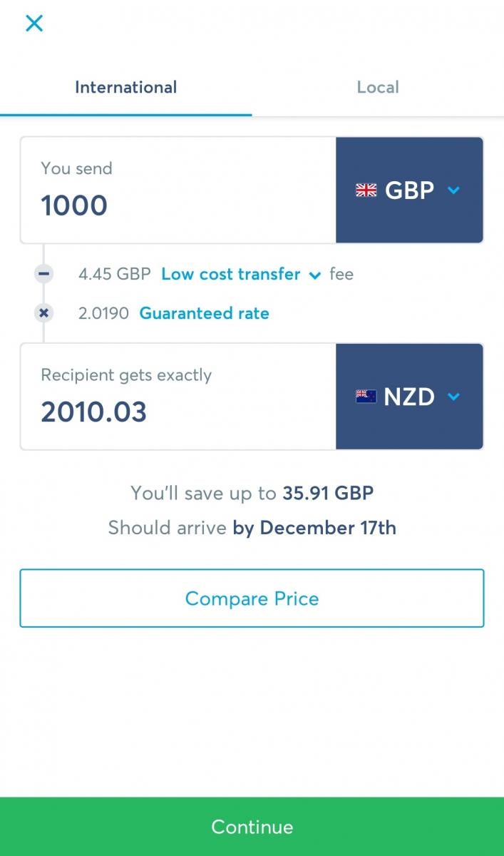504x856 pixels.
Task: Switch to the International tab
Action: point(125,88)
